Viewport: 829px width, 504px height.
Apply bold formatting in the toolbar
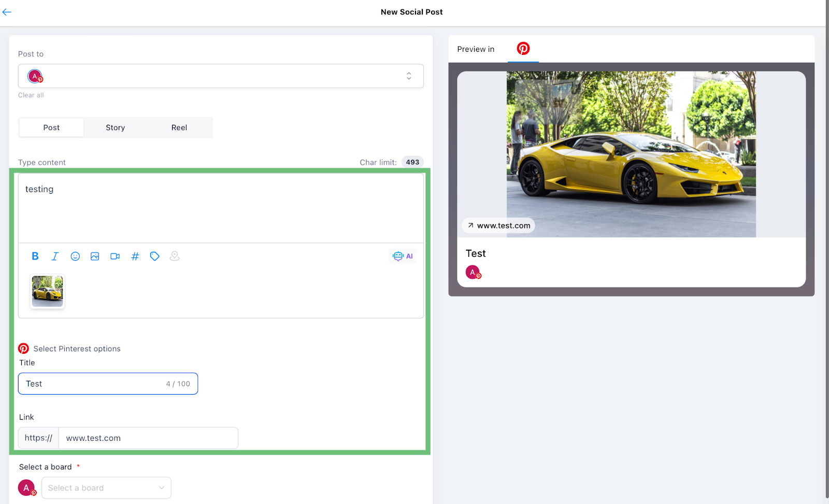click(x=35, y=256)
